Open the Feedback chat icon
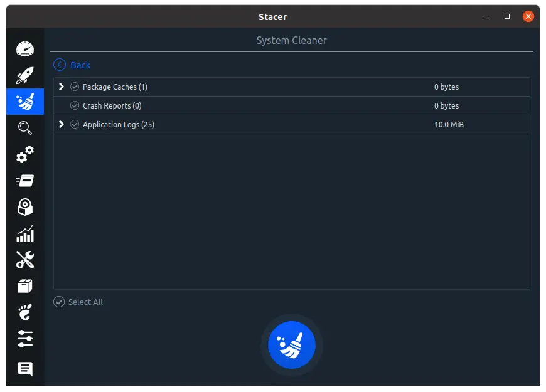This screenshot has width=546, height=392. [x=25, y=369]
